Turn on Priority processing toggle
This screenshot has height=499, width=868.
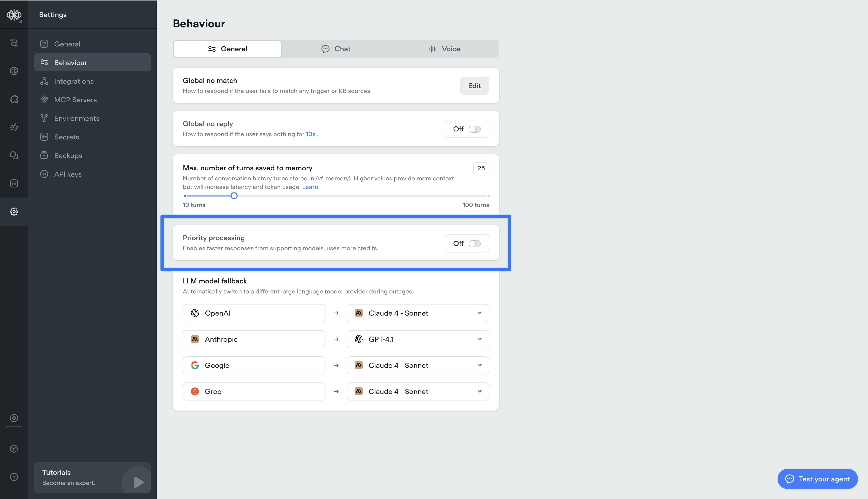pos(474,243)
